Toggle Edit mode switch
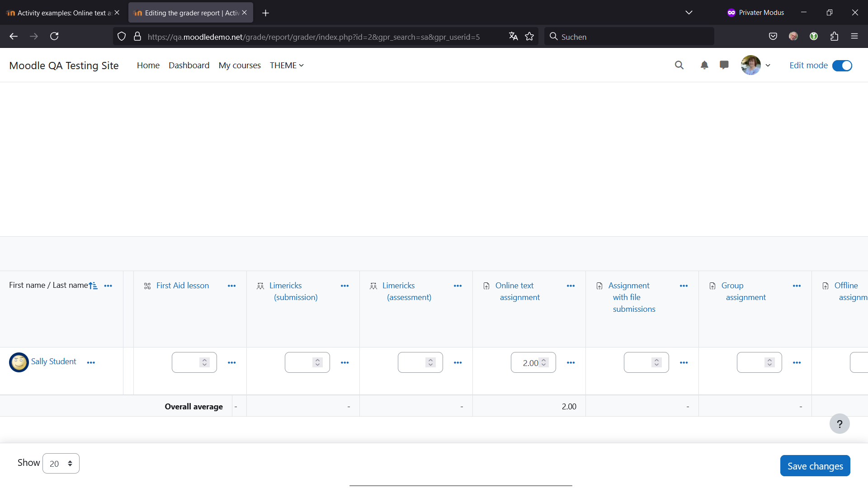Screen dimensions: 868x488 point(842,66)
